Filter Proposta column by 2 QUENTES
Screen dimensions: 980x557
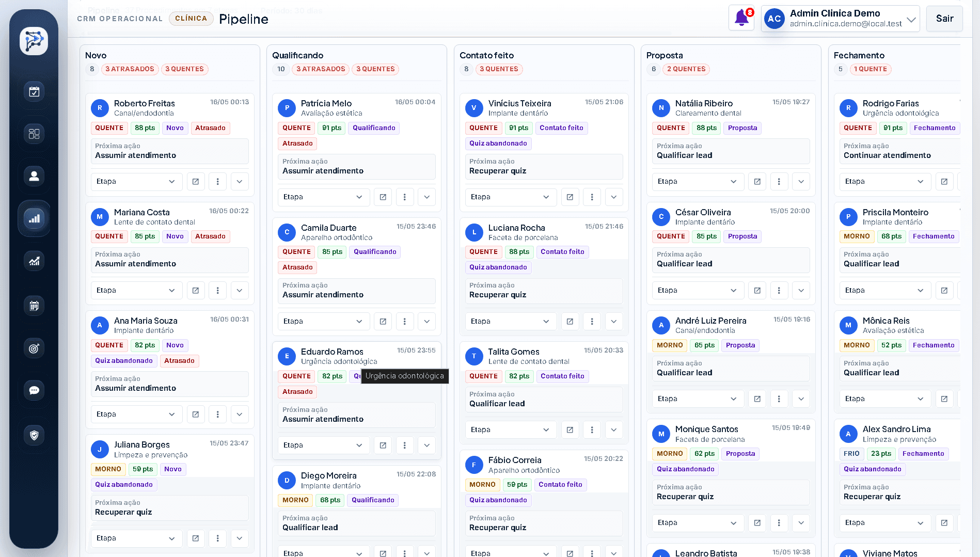686,69
